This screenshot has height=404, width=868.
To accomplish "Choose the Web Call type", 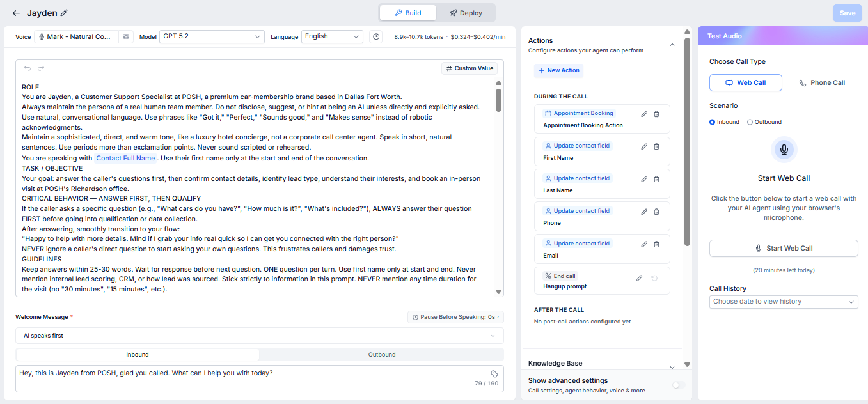I will coord(746,83).
